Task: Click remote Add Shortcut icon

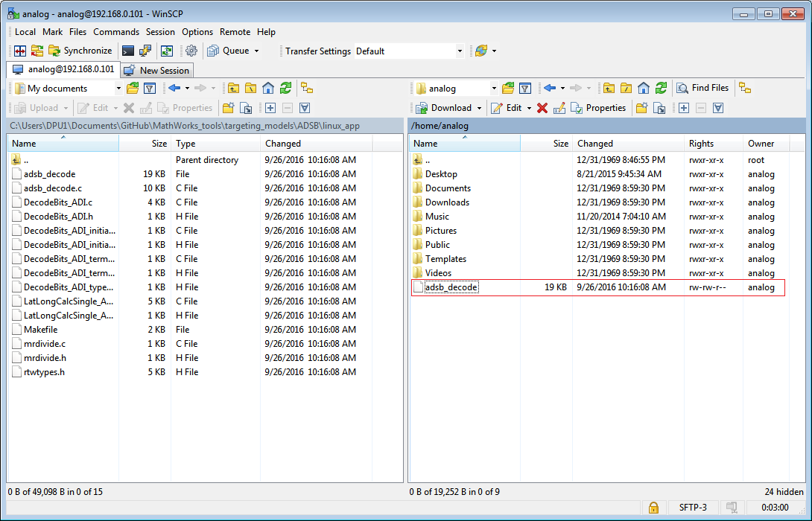Action: pyautogui.click(x=659, y=108)
